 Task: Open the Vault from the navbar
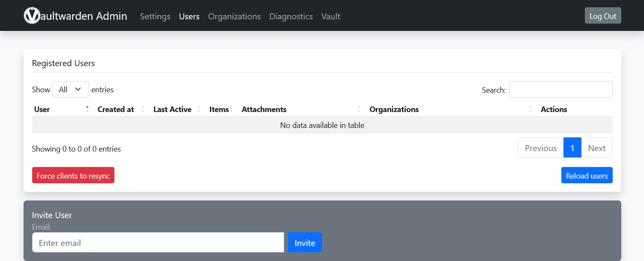330,16
